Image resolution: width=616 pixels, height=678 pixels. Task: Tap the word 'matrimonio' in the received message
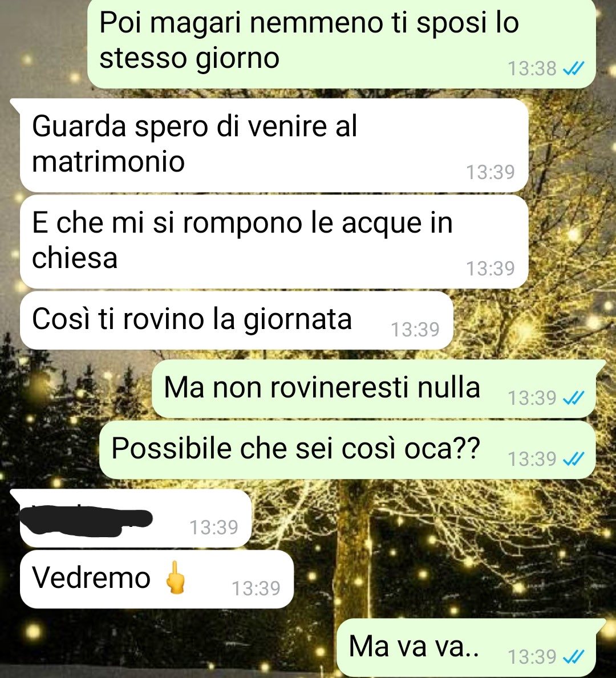(108, 162)
